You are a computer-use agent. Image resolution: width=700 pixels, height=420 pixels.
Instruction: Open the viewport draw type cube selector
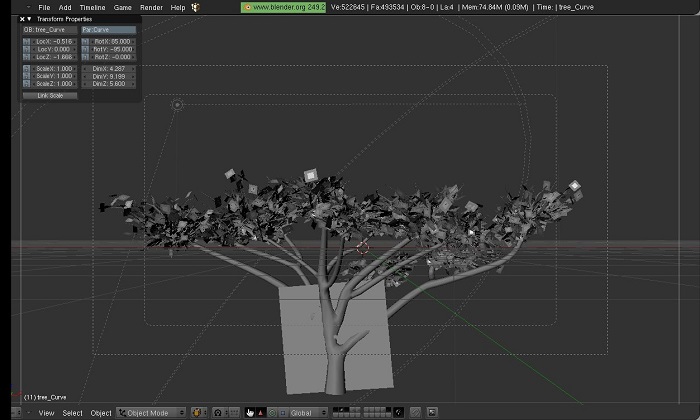tap(199, 413)
